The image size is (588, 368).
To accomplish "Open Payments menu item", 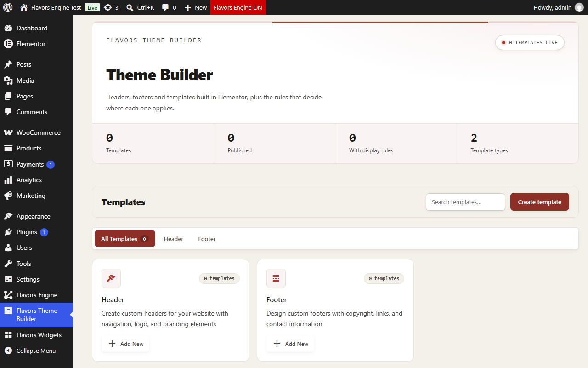I will click(x=37, y=164).
